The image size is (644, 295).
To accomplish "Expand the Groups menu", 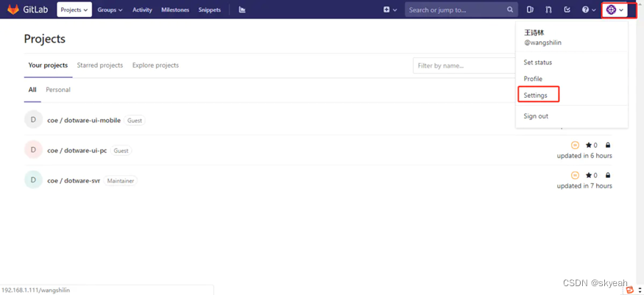I will click(x=110, y=10).
